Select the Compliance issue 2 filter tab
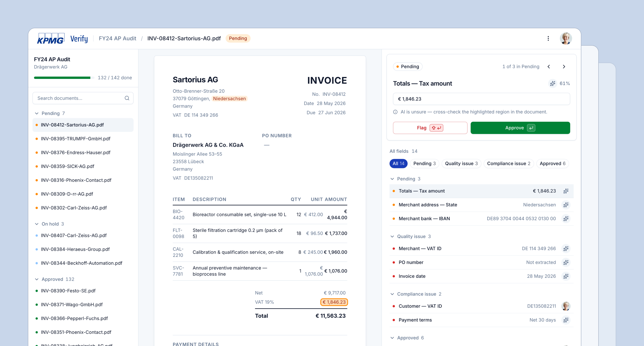644x346 pixels. click(x=508, y=163)
